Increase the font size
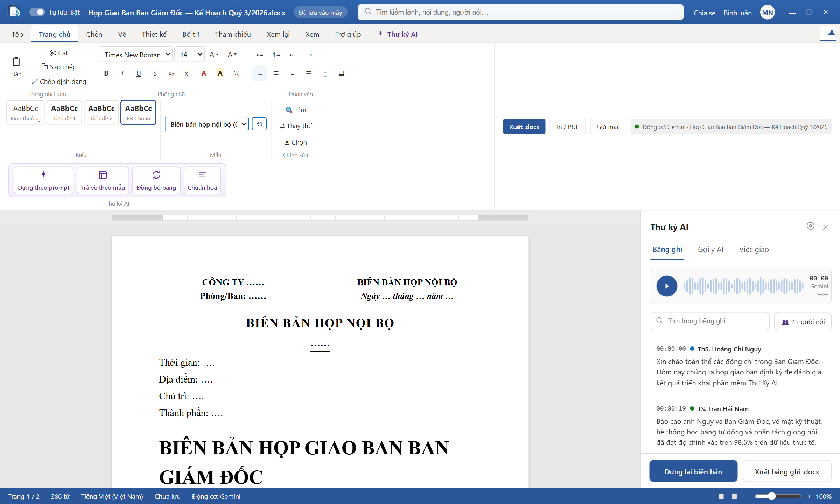The width and height of the screenshot is (840, 504). tap(214, 54)
